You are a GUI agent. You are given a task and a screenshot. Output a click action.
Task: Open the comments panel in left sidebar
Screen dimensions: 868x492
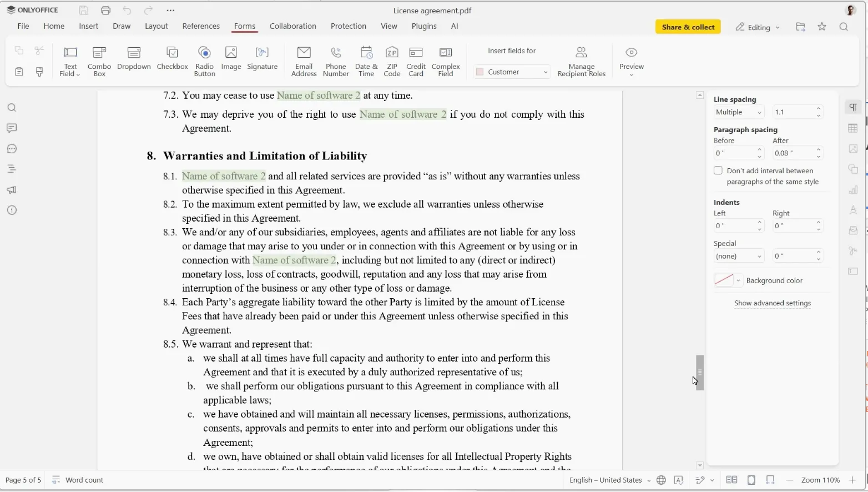tap(12, 128)
